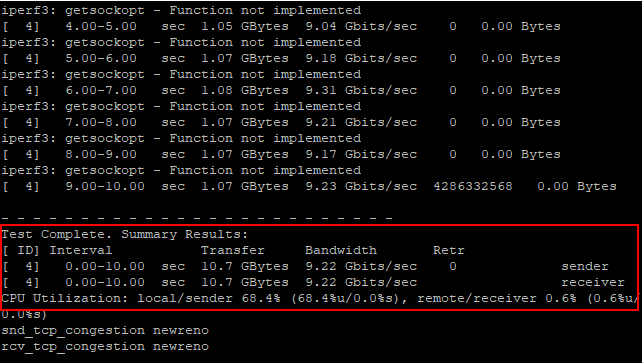Click the 'sender' label in summary
The width and height of the screenshot is (642, 363).
[x=585, y=266]
